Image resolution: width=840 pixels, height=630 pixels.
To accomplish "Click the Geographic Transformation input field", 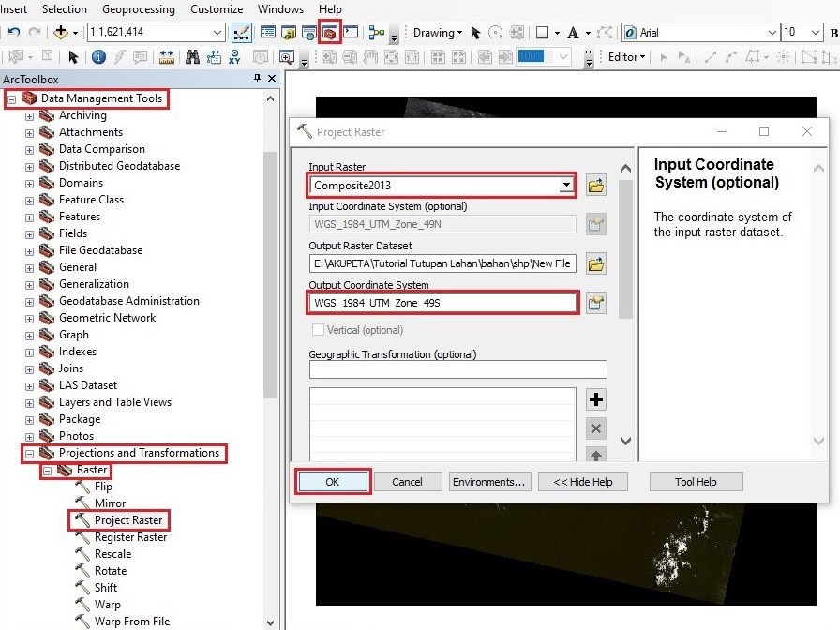I will click(458, 369).
